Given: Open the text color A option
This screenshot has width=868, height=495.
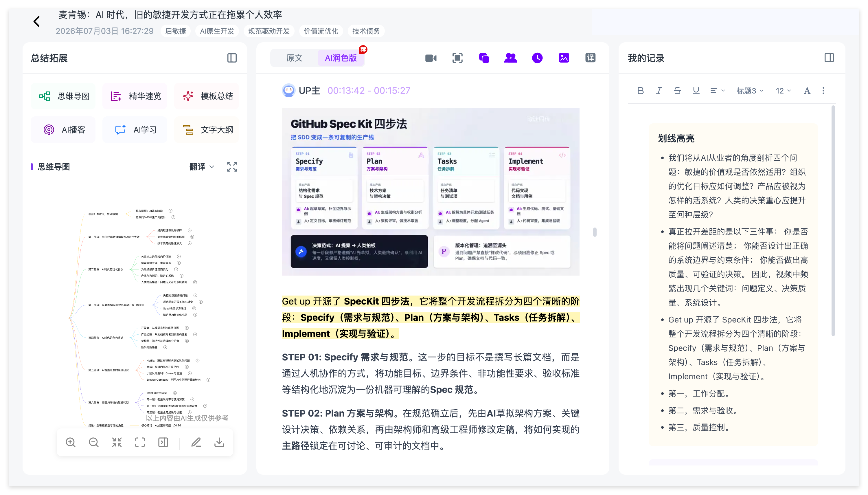Looking at the screenshot, I should [807, 91].
